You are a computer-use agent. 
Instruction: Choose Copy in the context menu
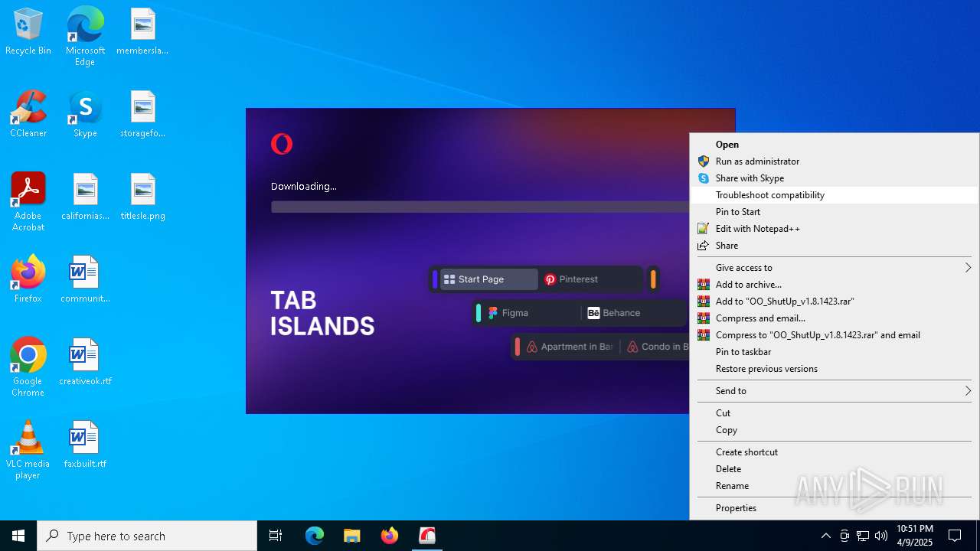[835, 430]
